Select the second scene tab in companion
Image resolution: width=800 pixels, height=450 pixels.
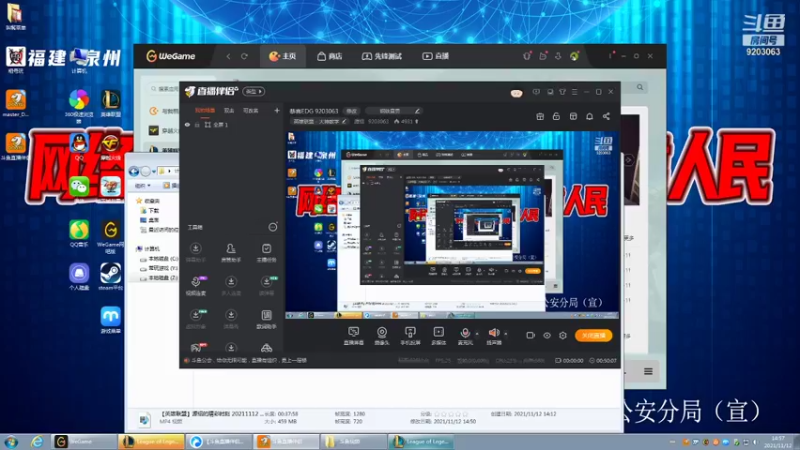[x=229, y=111]
